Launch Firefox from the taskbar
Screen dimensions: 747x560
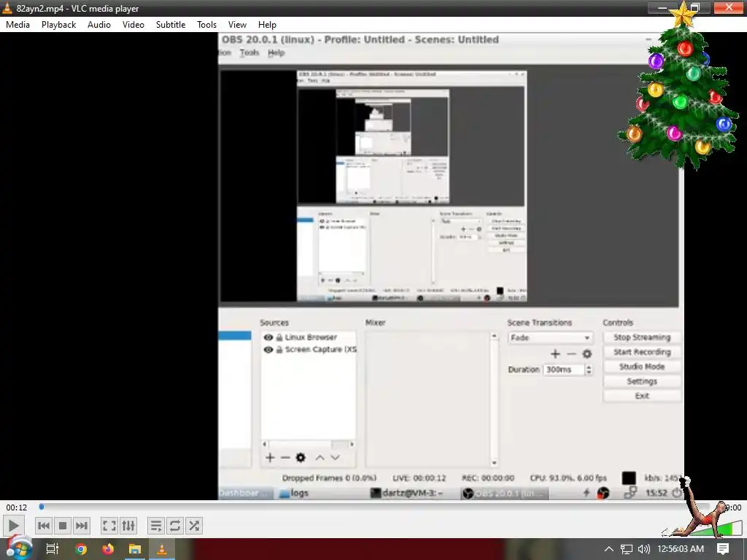108,549
